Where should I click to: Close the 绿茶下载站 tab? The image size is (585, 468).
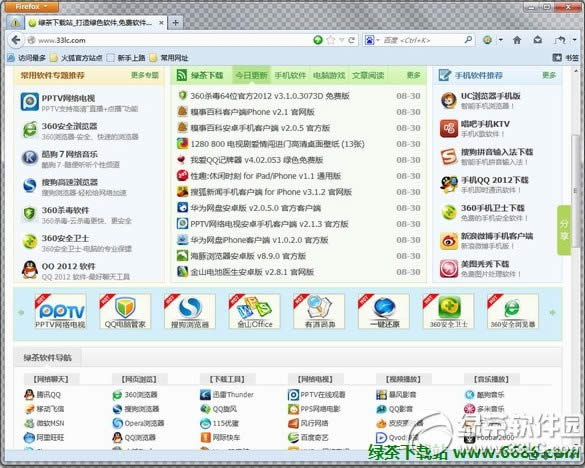pos(161,23)
